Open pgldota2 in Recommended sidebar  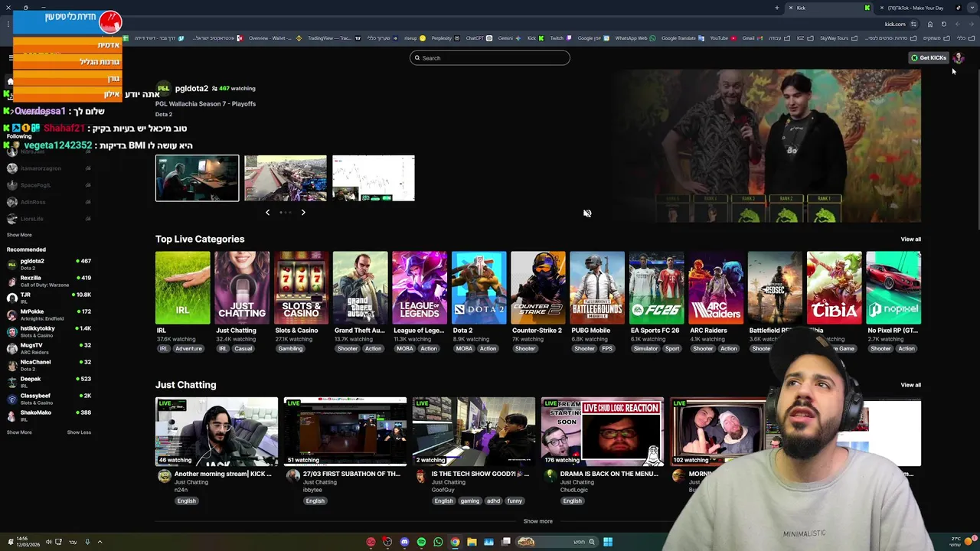[49, 264]
